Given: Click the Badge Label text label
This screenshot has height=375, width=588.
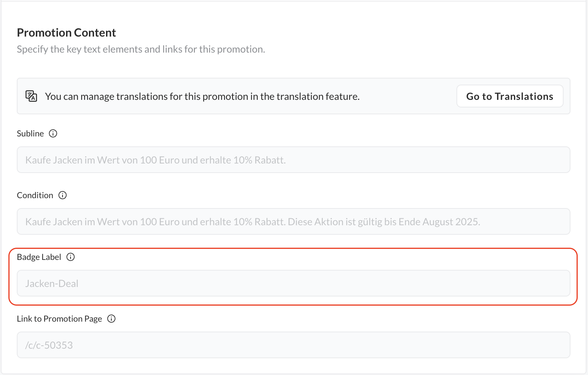Looking at the screenshot, I should (39, 257).
